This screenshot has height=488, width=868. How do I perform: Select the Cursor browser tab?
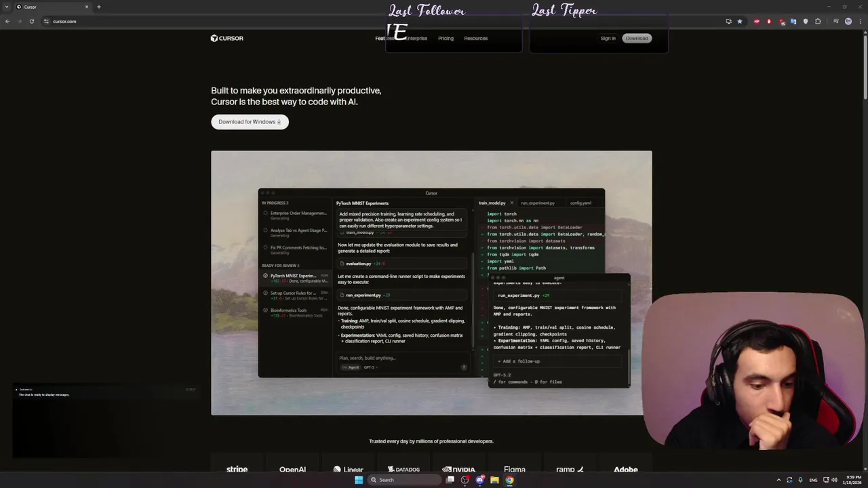(x=52, y=7)
